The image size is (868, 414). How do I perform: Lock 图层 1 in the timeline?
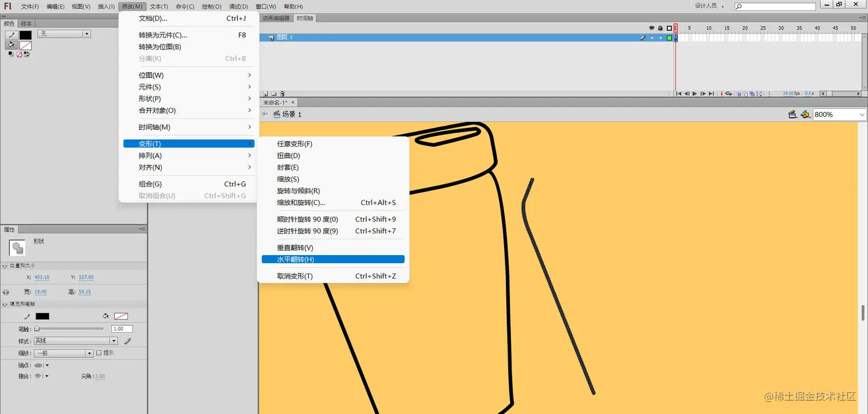pos(661,38)
